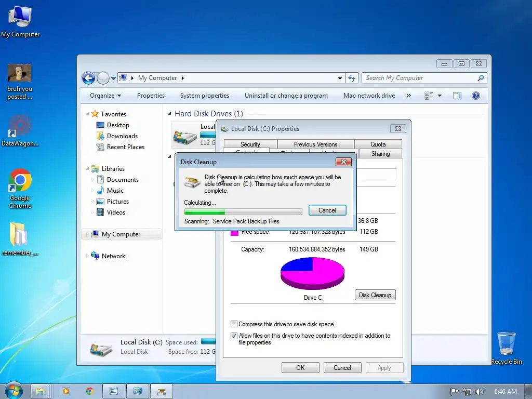Click Properties in the Explorer toolbar
532x399 pixels.
point(151,96)
